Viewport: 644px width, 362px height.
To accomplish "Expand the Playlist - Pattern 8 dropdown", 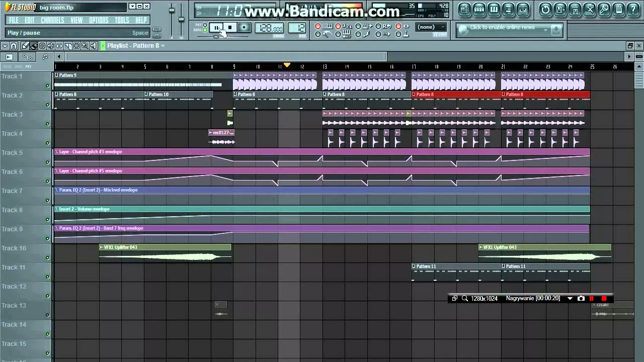I will tap(163, 46).
